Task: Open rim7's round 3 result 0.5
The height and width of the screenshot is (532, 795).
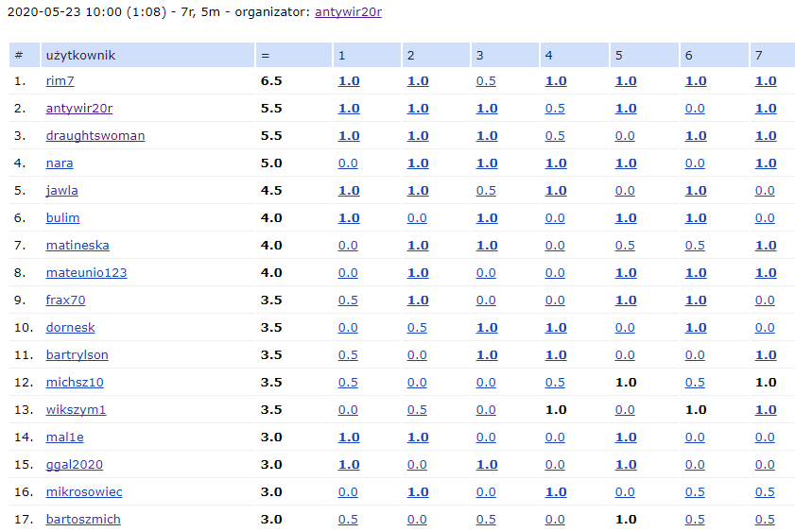Action: [486, 81]
